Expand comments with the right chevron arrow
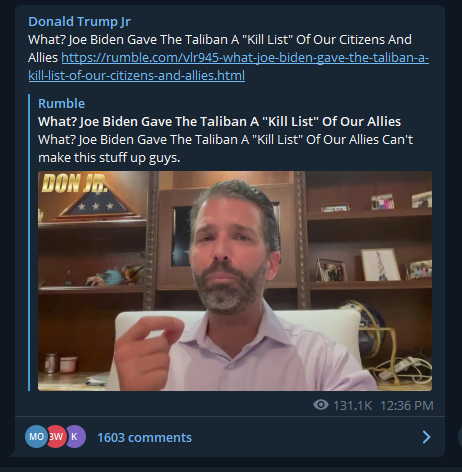 pyautogui.click(x=426, y=437)
